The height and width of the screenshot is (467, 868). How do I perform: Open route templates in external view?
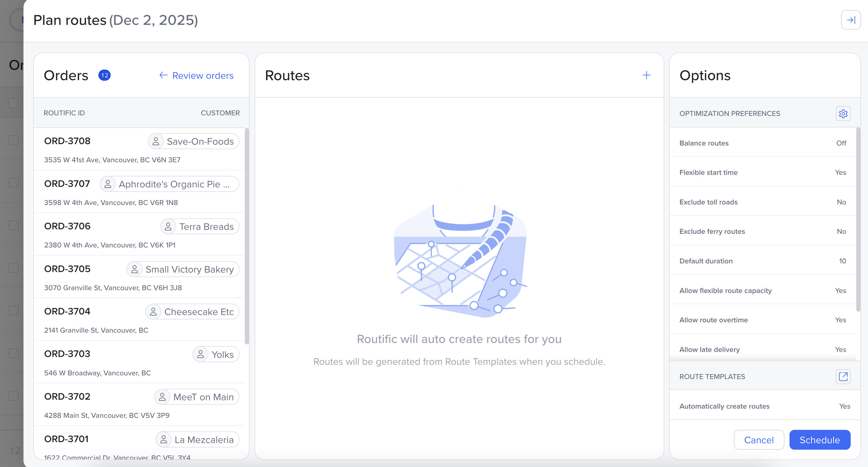(x=843, y=376)
